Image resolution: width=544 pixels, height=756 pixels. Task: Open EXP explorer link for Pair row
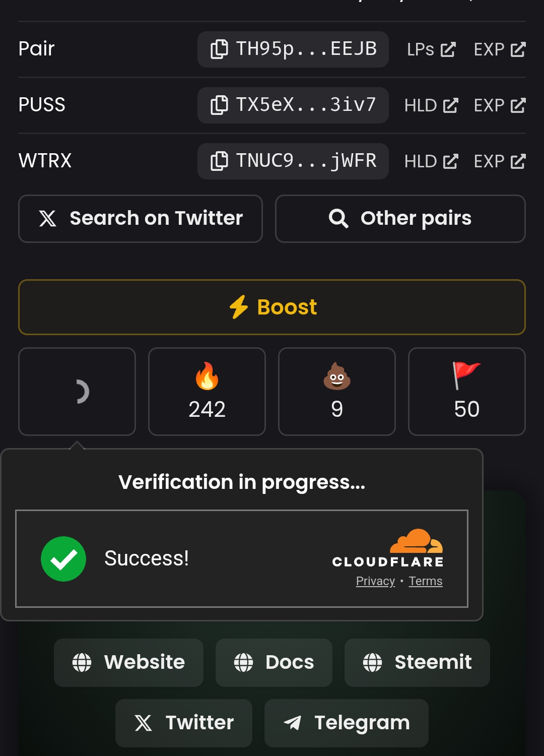[500, 49]
